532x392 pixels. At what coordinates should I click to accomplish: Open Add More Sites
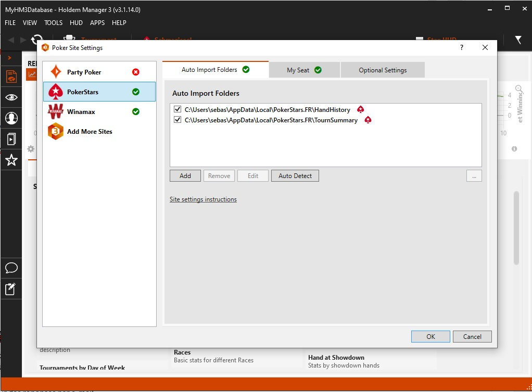[x=99, y=131]
